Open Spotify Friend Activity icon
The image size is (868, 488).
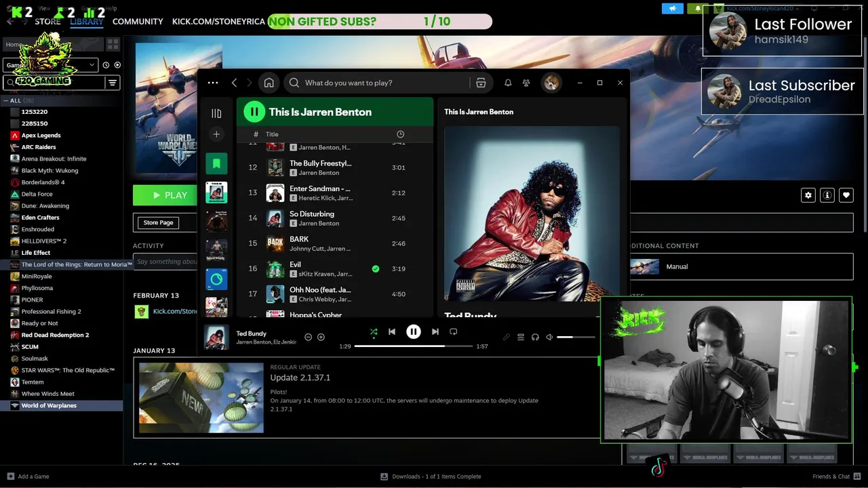point(526,83)
